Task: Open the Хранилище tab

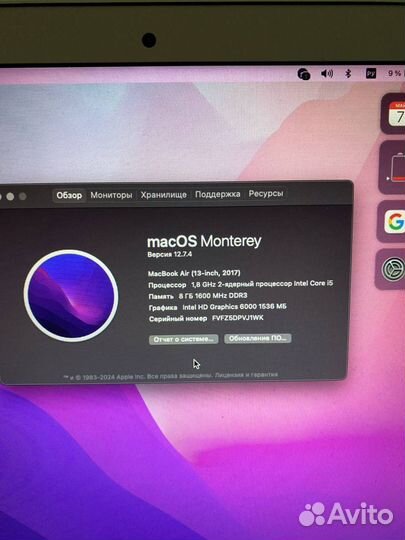Action: 164,195
